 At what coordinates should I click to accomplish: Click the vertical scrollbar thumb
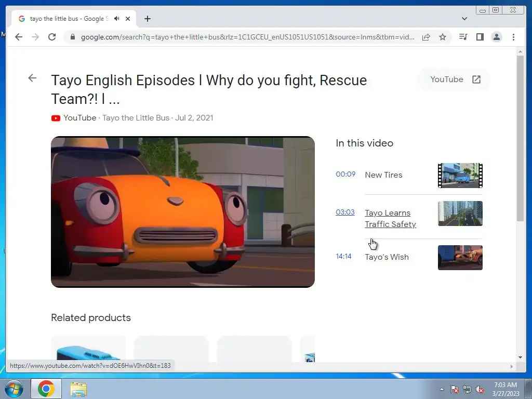[520, 138]
